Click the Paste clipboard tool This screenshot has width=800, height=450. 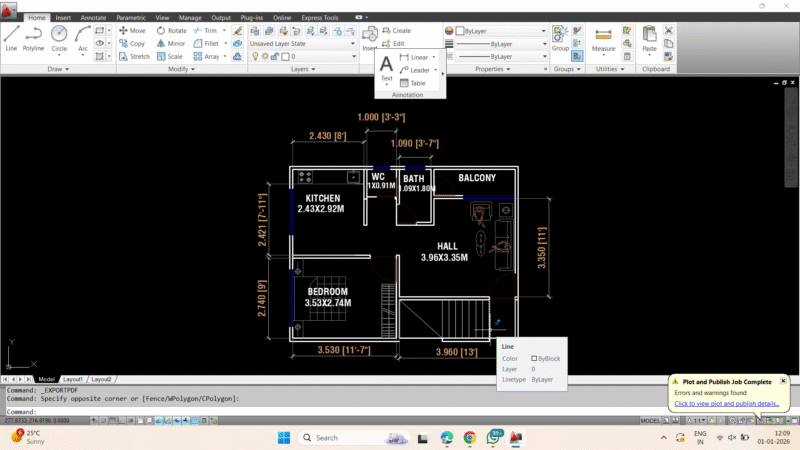pyautogui.click(x=649, y=38)
